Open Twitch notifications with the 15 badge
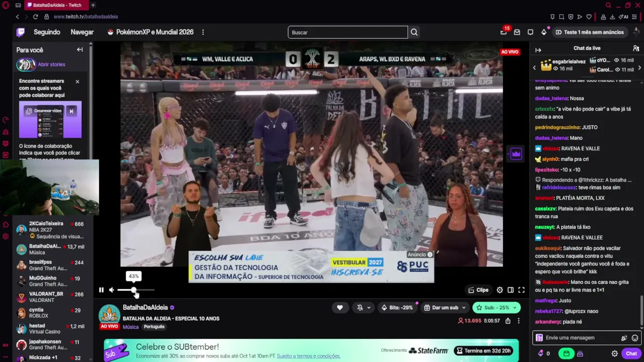This screenshot has height=362, width=644. 504,32
